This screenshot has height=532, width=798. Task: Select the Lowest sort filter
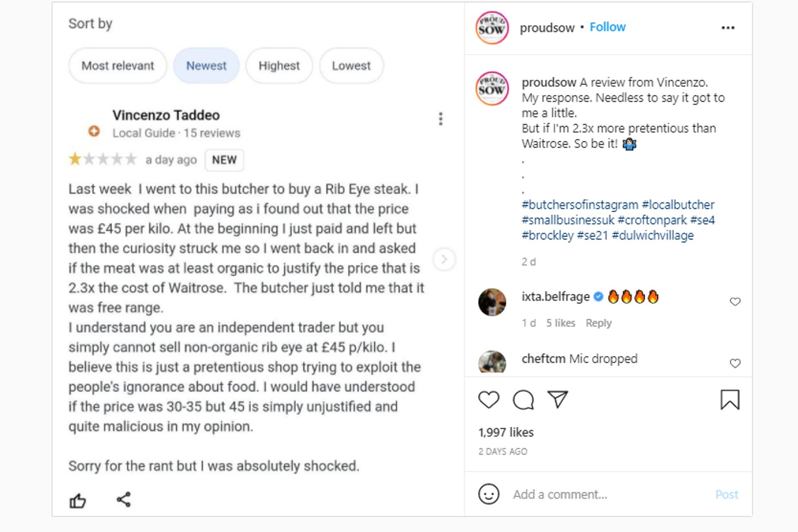pos(351,65)
